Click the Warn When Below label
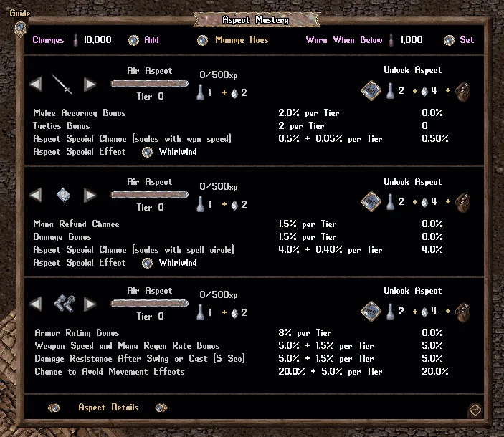 344,40
